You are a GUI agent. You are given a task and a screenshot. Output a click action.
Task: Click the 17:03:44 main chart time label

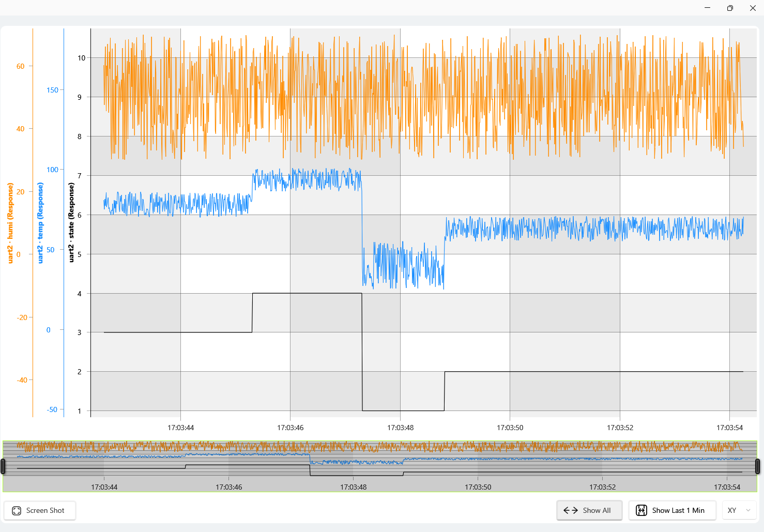click(x=181, y=428)
